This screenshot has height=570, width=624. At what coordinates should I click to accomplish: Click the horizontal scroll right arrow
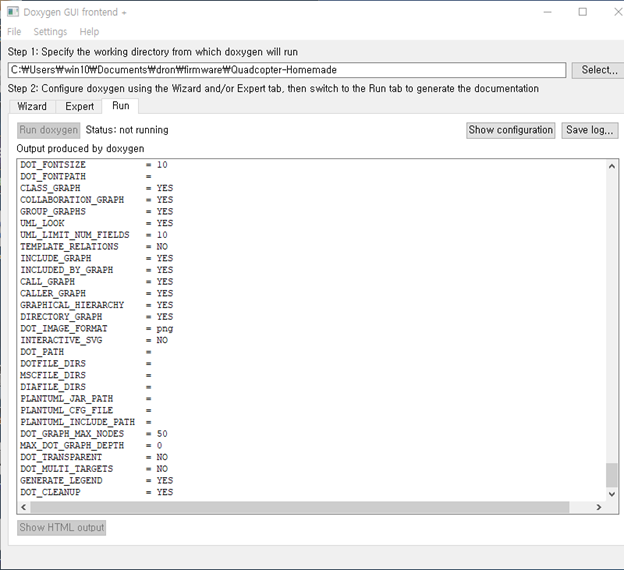[599, 507]
